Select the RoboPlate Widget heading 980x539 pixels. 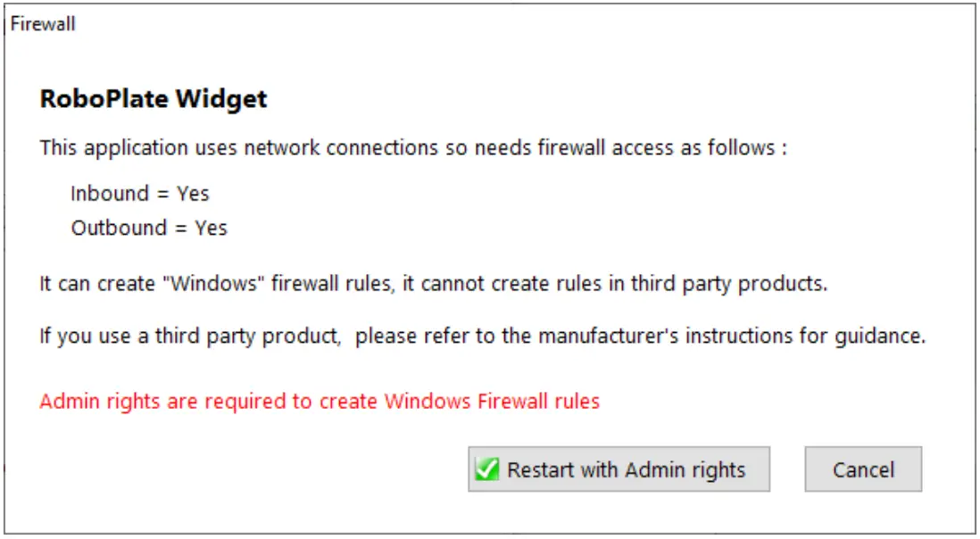[153, 98]
